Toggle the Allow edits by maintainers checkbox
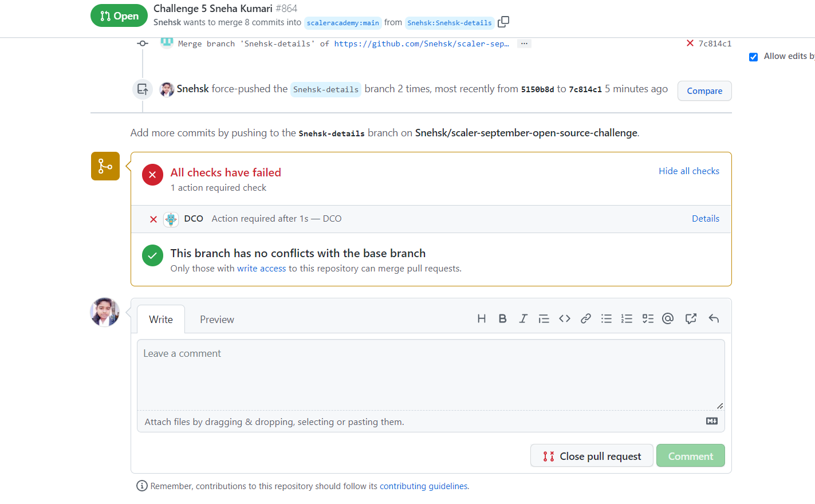This screenshot has width=815, height=504. 753,56
